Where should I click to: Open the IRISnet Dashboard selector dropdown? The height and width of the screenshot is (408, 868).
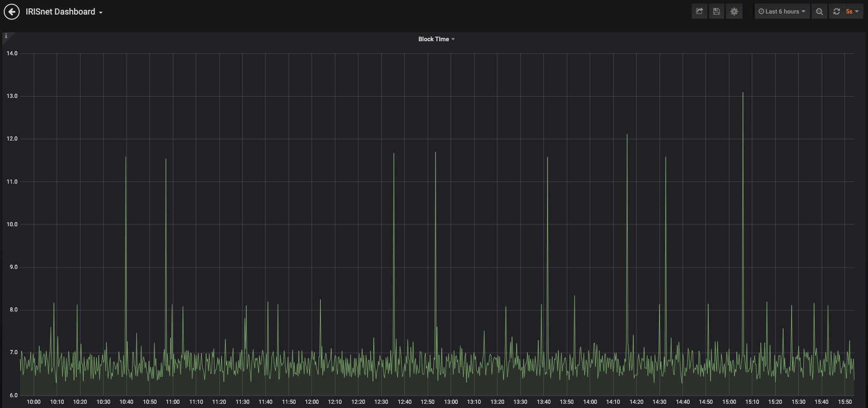point(64,12)
